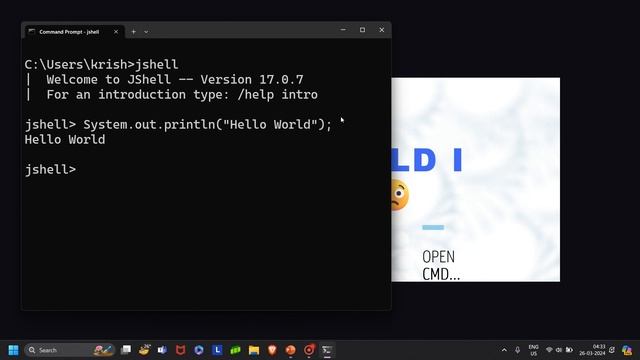Check the battery status icon

[x=569, y=350]
